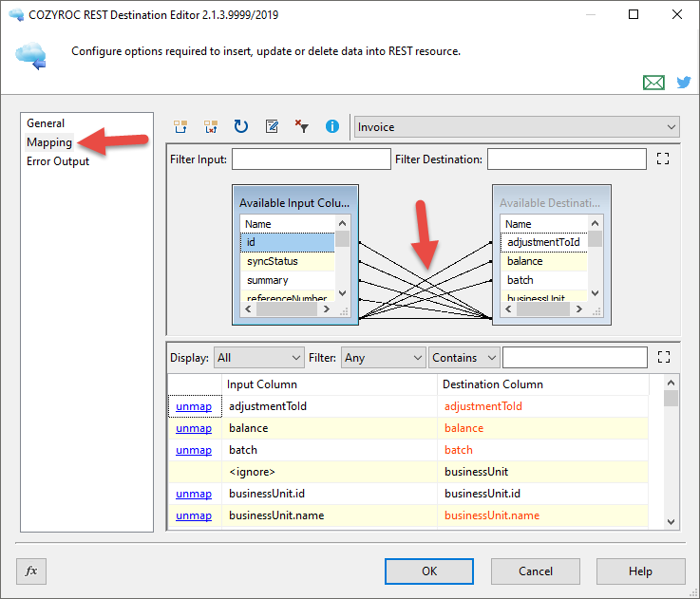Select id in Available Input Columns
This screenshot has width=700, height=599.
288,242
